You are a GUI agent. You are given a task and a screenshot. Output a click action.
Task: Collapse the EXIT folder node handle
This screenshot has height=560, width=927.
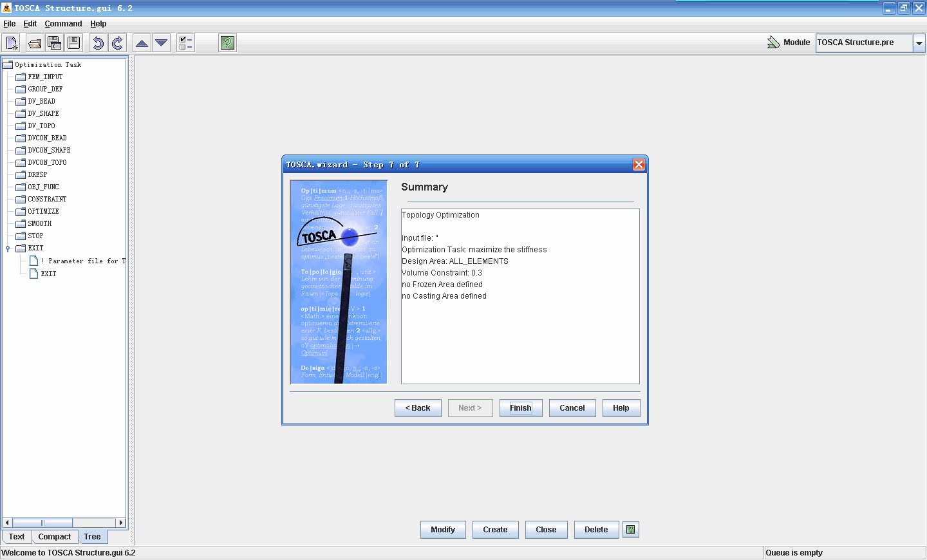[x=8, y=248]
